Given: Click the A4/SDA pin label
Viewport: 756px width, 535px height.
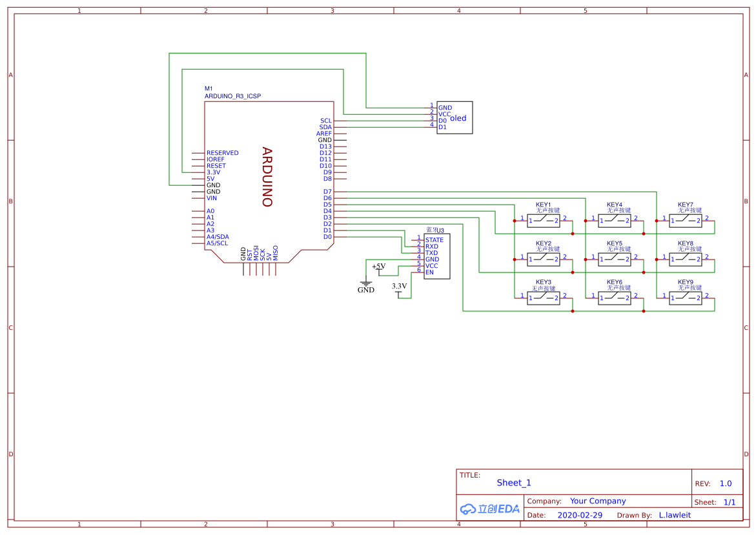Looking at the screenshot, I should point(218,237).
